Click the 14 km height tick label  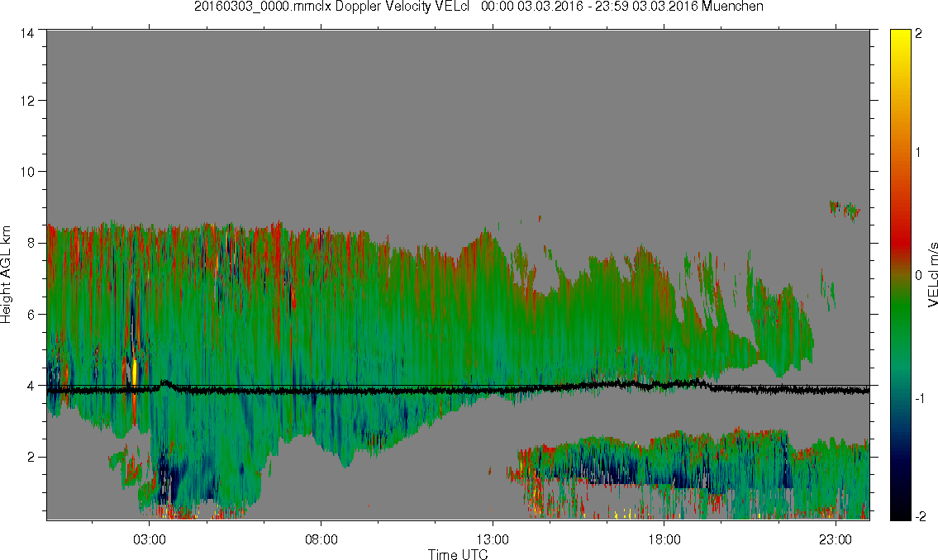click(x=27, y=34)
